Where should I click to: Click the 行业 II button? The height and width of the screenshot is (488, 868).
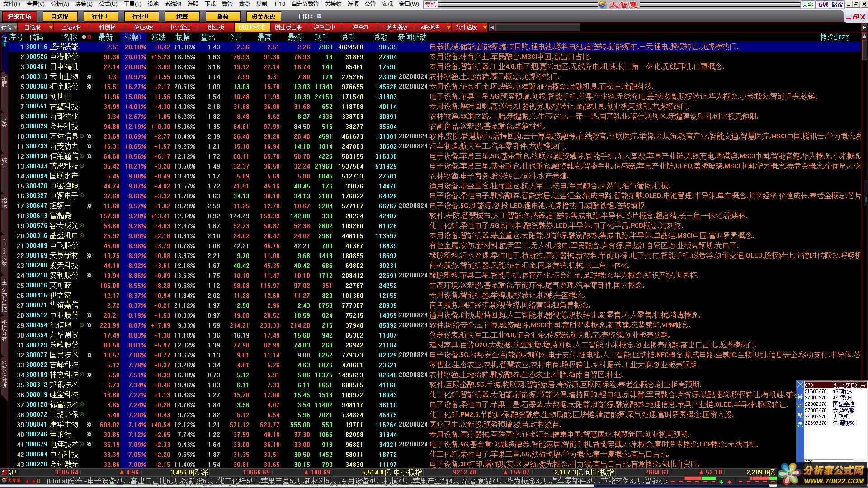coord(141,16)
